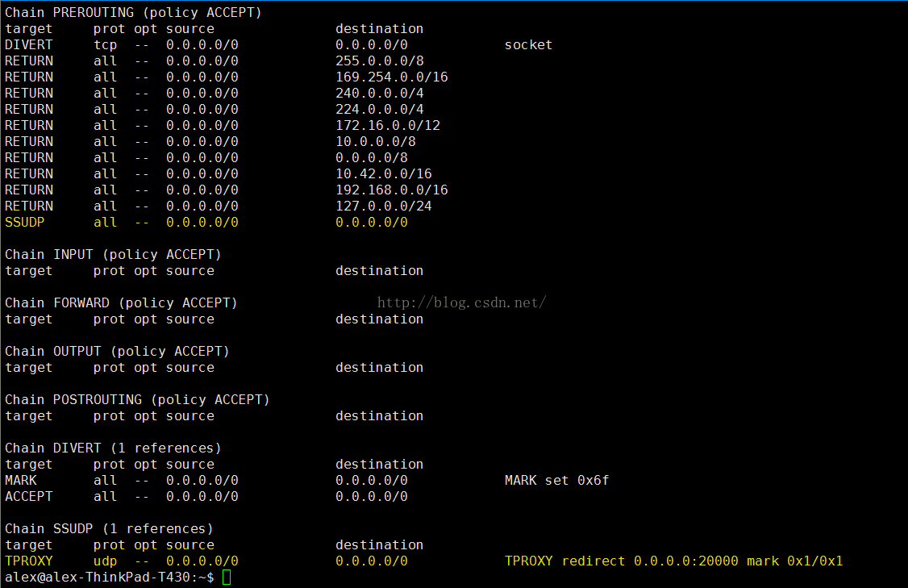
Task: Click the green terminal cursor after the prompt
Action: (227, 578)
